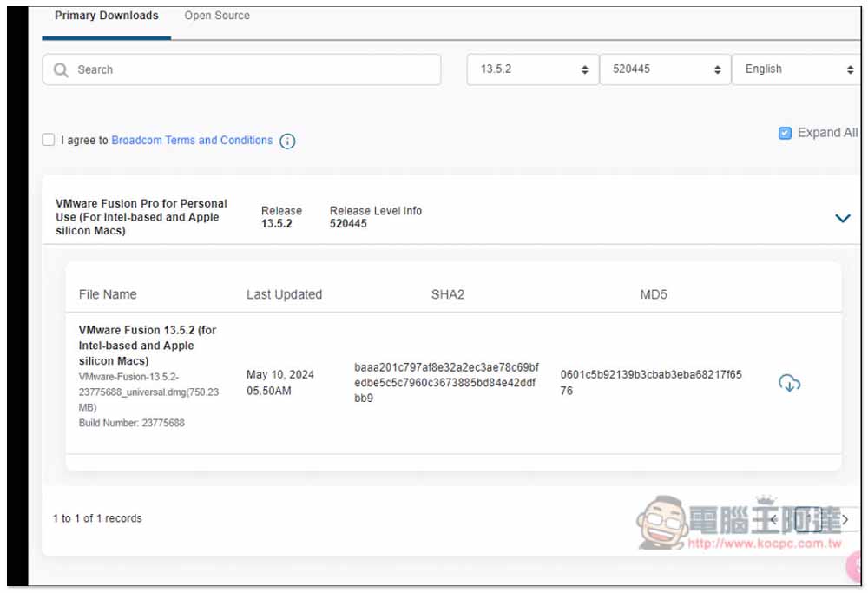
Task: Click the info icon next to Terms and Conditions
Action: [287, 142]
